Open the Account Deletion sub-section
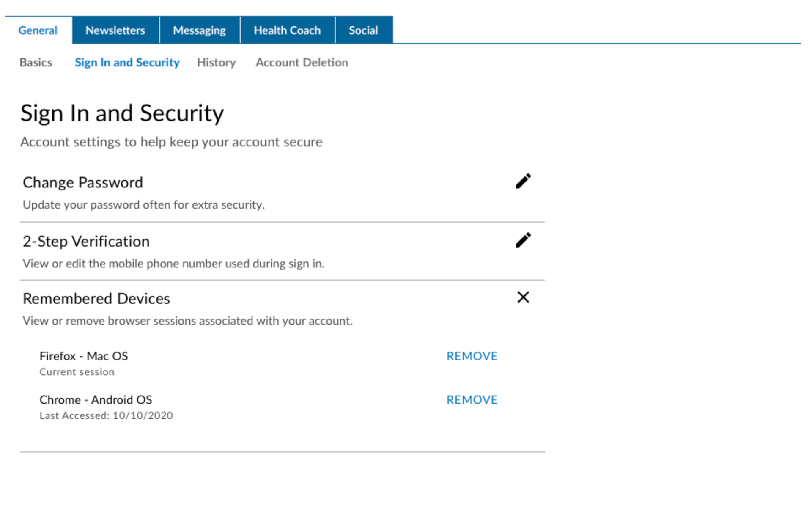Image resolution: width=812 pixels, height=531 pixels. pyautogui.click(x=302, y=62)
